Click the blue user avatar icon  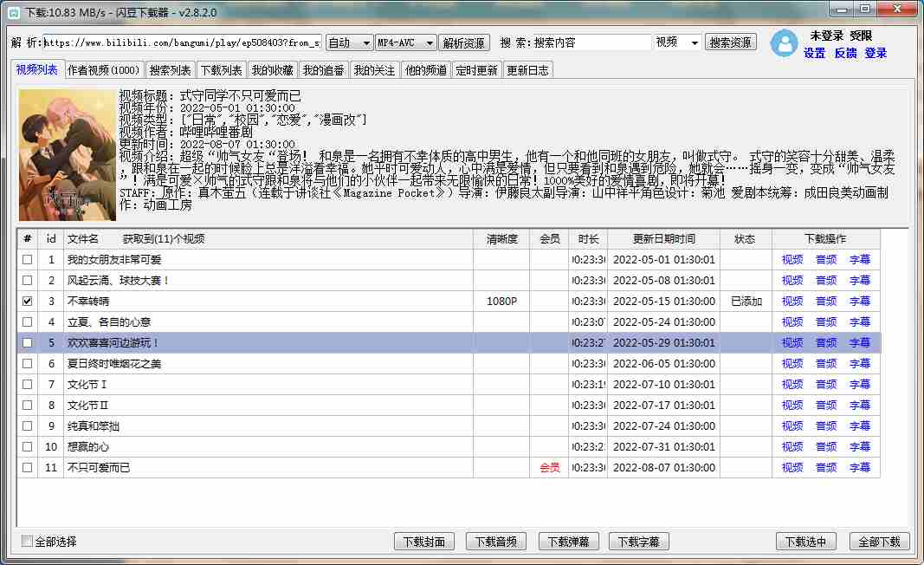click(x=785, y=43)
